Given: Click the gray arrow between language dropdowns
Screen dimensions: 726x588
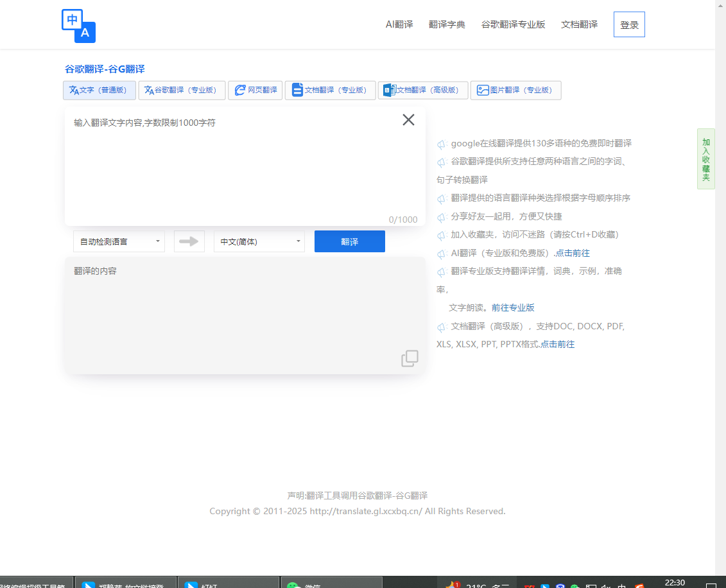Looking at the screenshot, I should [189, 241].
